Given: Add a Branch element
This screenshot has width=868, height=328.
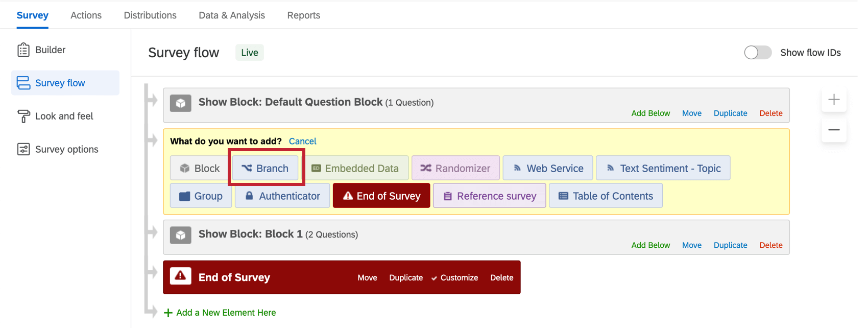Looking at the screenshot, I should (266, 168).
